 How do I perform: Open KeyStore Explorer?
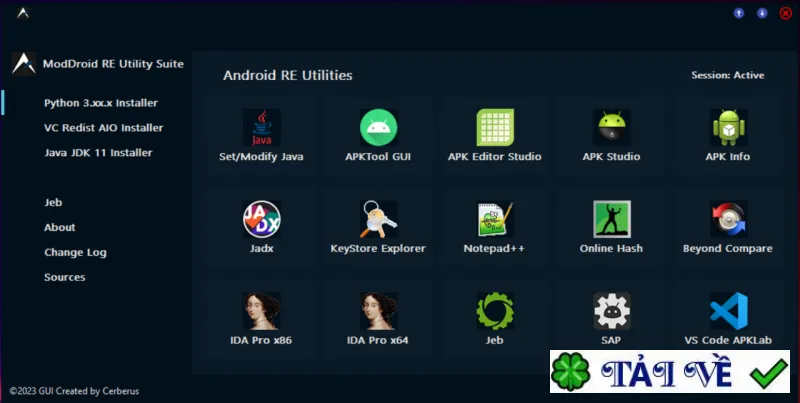(x=378, y=228)
